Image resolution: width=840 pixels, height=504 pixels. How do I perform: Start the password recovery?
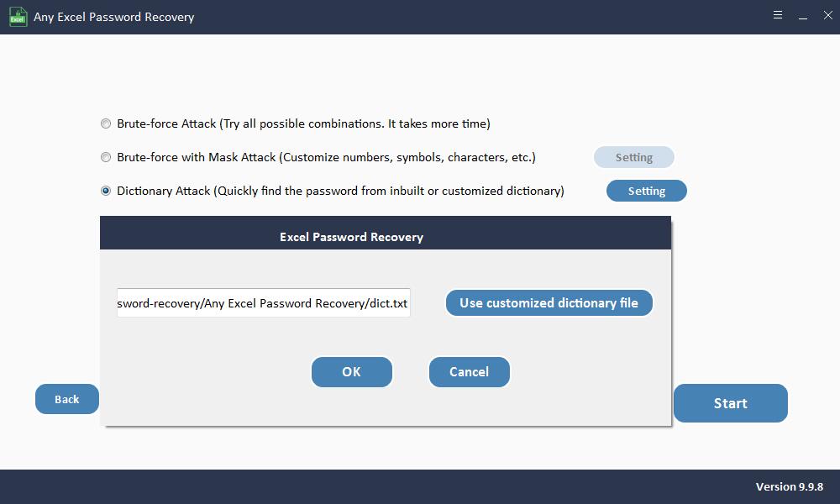tap(730, 404)
